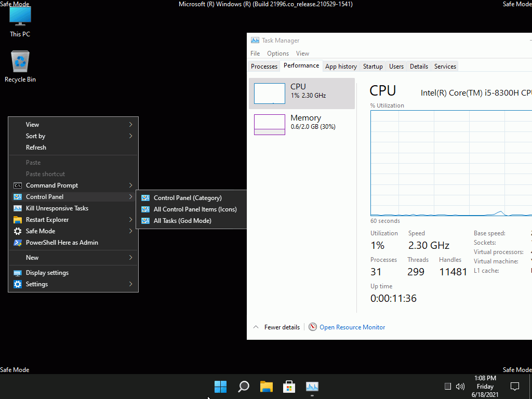This screenshot has height=399, width=532.
Task: Open All Control Panel Items (Icons)
Action: pyautogui.click(x=191, y=209)
